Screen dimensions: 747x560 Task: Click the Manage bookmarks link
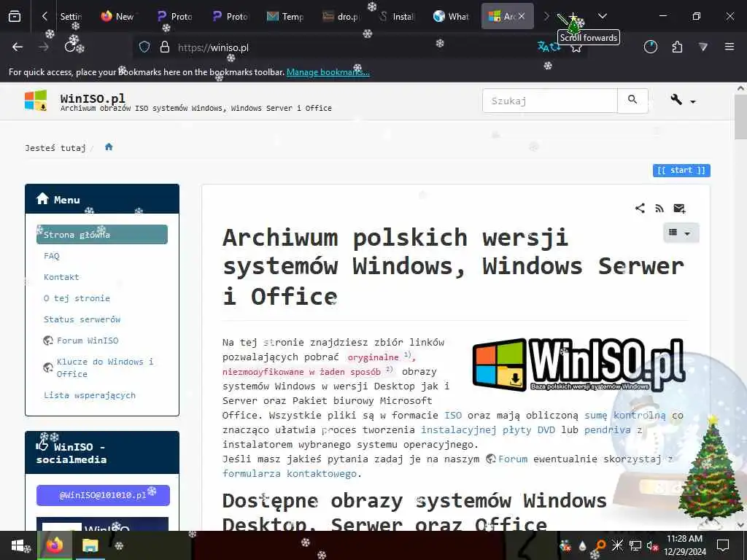(328, 72)
